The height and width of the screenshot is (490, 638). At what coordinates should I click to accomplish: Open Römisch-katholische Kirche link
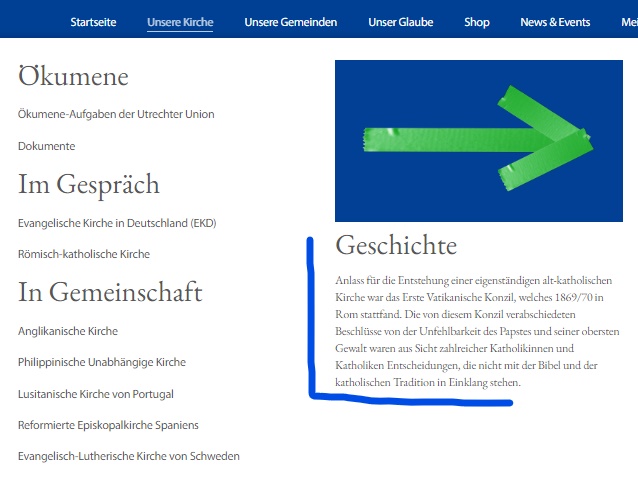click(x=84, y=254)
